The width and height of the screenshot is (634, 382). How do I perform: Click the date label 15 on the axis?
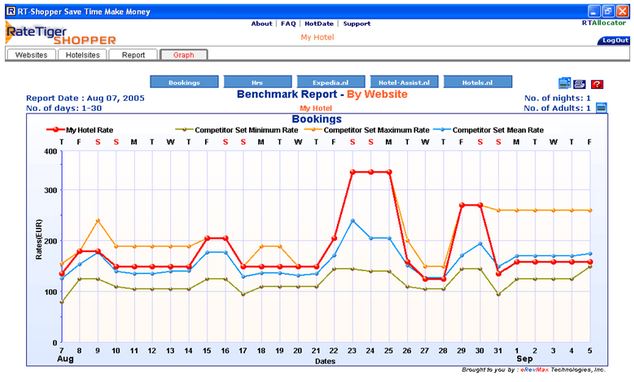pyautogui.click(x=207, y=350)
